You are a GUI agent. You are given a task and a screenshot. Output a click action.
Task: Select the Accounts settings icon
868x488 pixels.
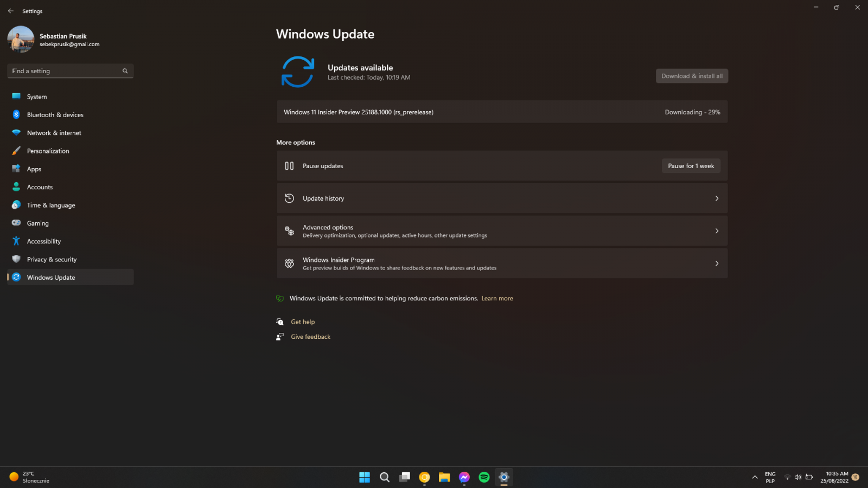coord(16,187)
